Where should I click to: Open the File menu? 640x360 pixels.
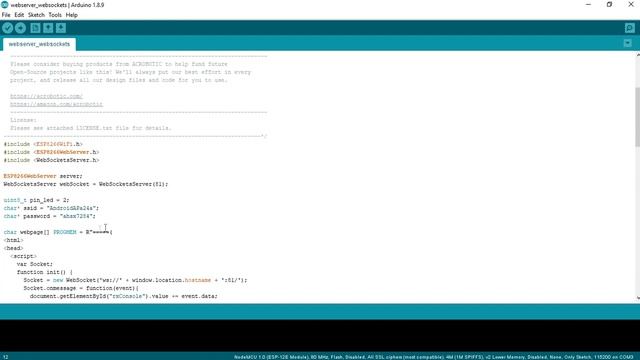pyautogui.click(x=6, y=15)
